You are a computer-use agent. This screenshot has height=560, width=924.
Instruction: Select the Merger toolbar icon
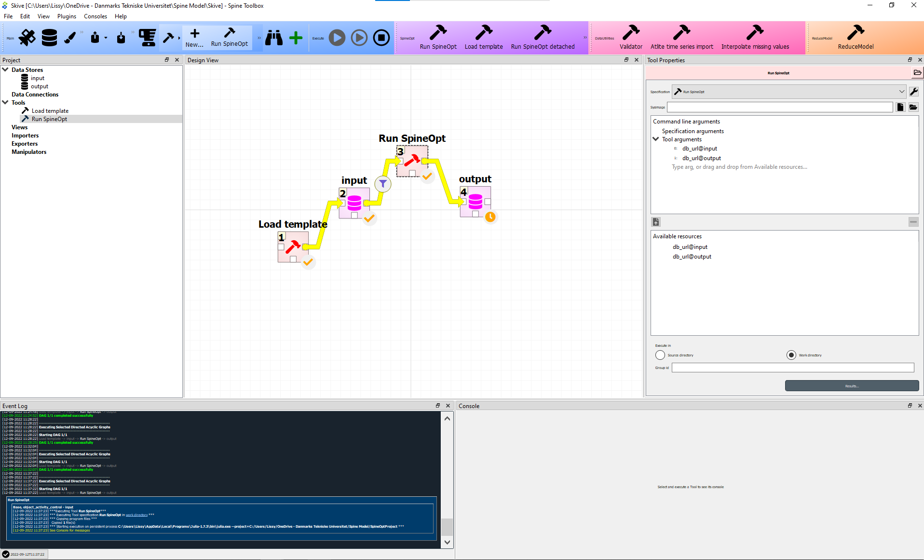(x=147, y=38)
